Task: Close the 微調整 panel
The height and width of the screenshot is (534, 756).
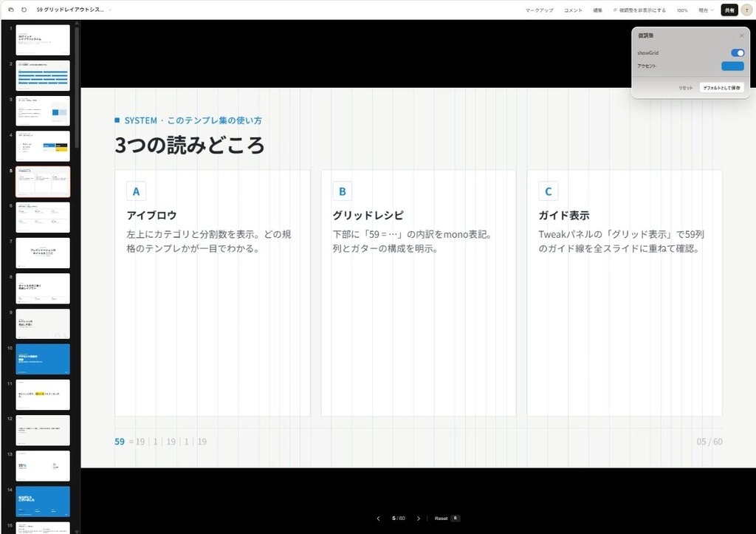Action: tap(741, 35)
